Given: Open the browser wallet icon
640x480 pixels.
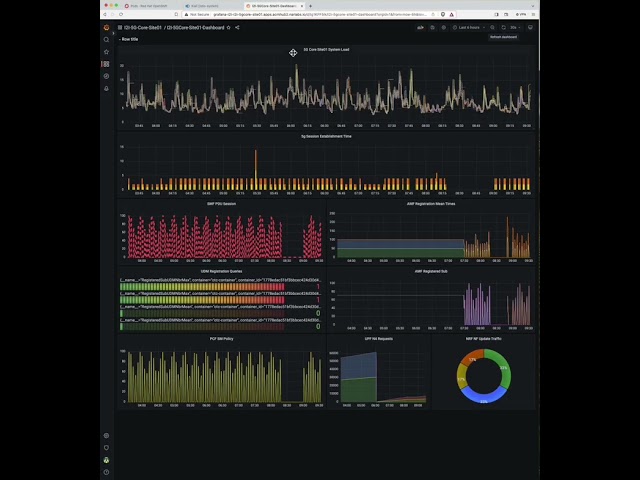Looking at the screenshot, I should coord(506,14).
